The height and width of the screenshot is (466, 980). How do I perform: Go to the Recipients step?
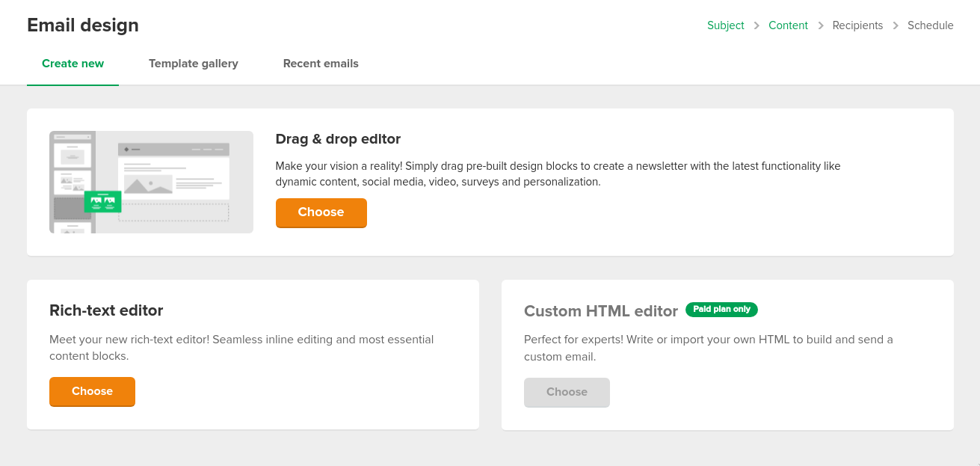click(857, 25)
